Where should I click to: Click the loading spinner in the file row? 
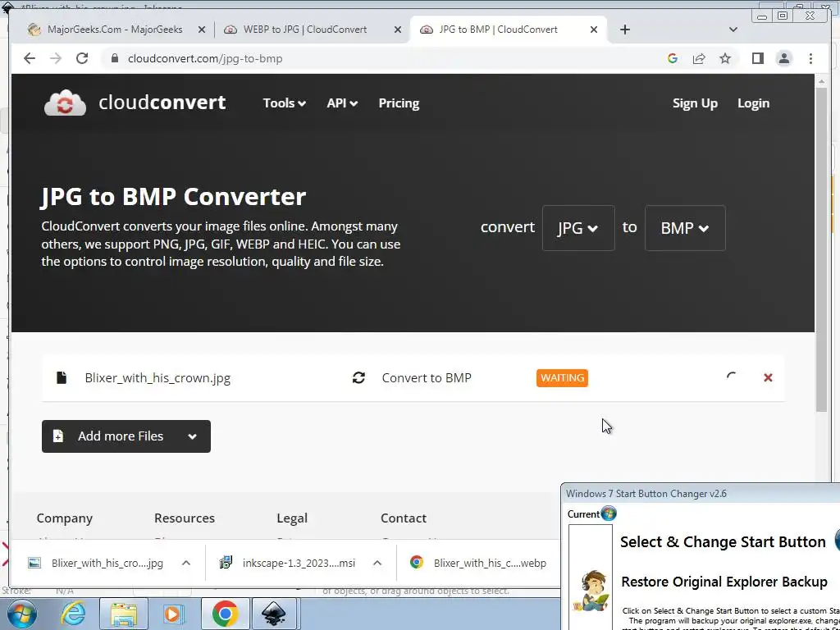coord(732,377)
